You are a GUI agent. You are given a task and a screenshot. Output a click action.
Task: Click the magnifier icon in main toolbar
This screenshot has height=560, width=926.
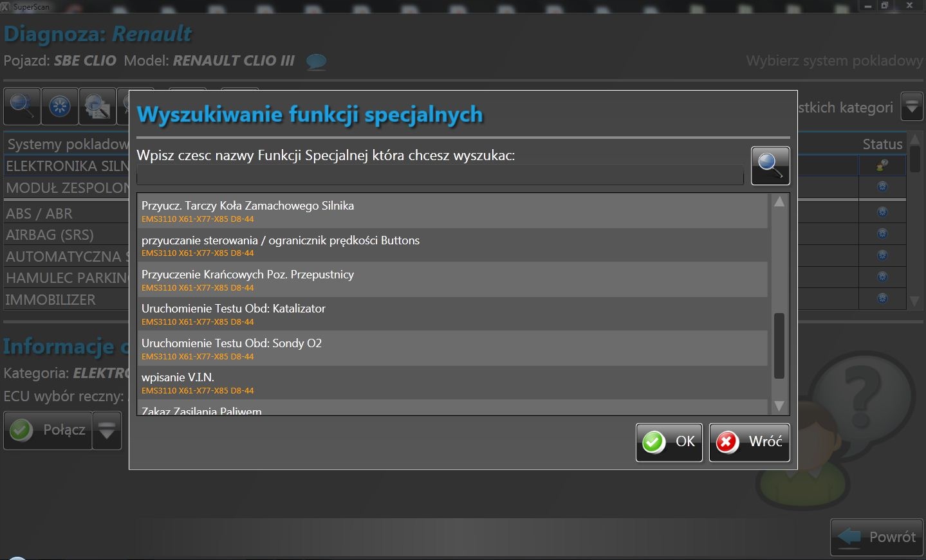[x=22, y=106]
